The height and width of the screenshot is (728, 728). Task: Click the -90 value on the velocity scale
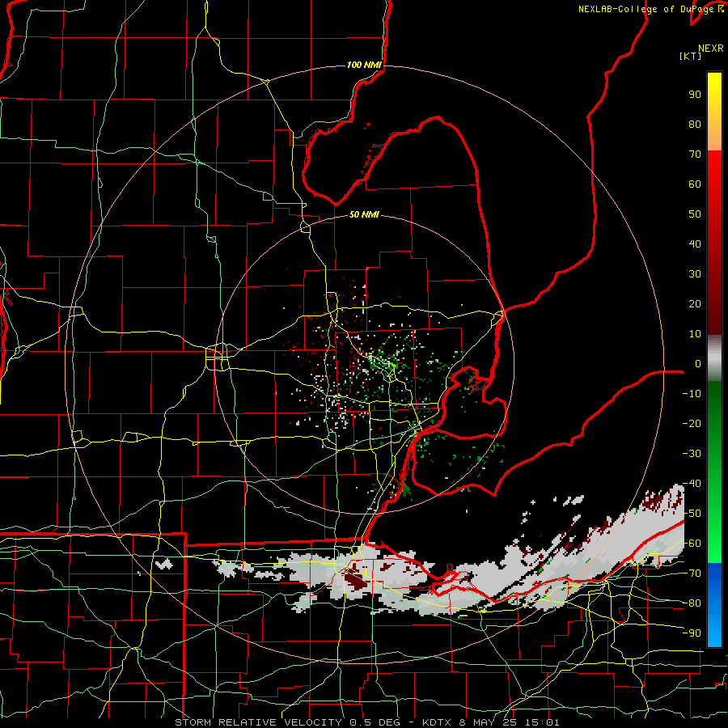(x=692, y=633)
